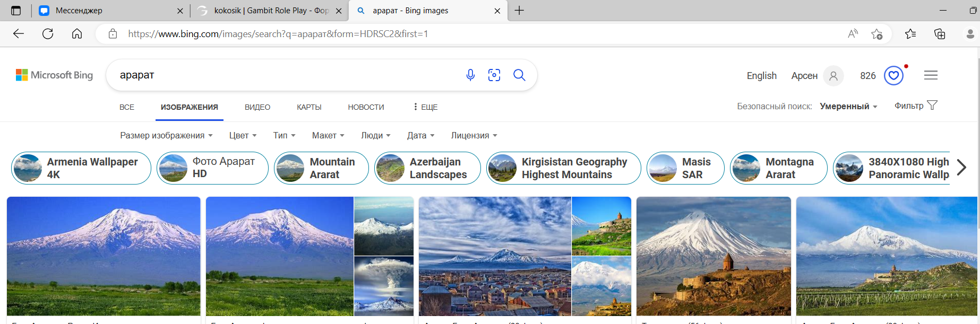The width and height of the screenshot is (980, 324).
Task: Go to browser home page
Action: pyautogui.click(x=77, y=34)
